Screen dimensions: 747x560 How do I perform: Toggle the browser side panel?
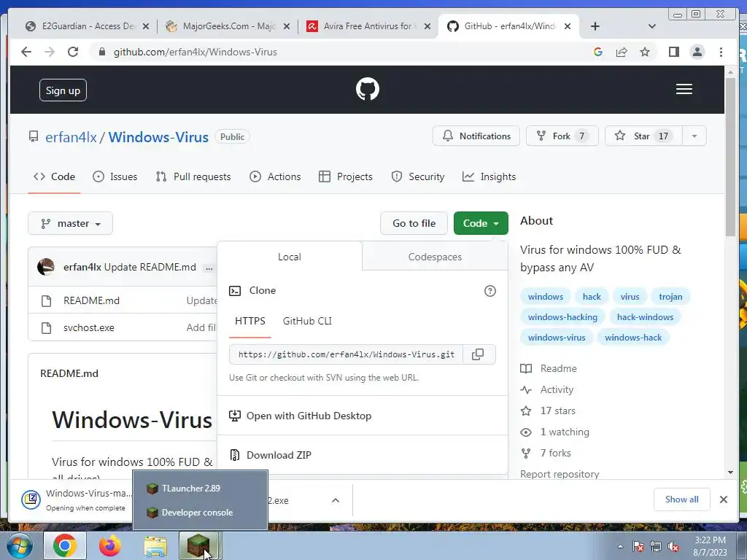[673, 52]
